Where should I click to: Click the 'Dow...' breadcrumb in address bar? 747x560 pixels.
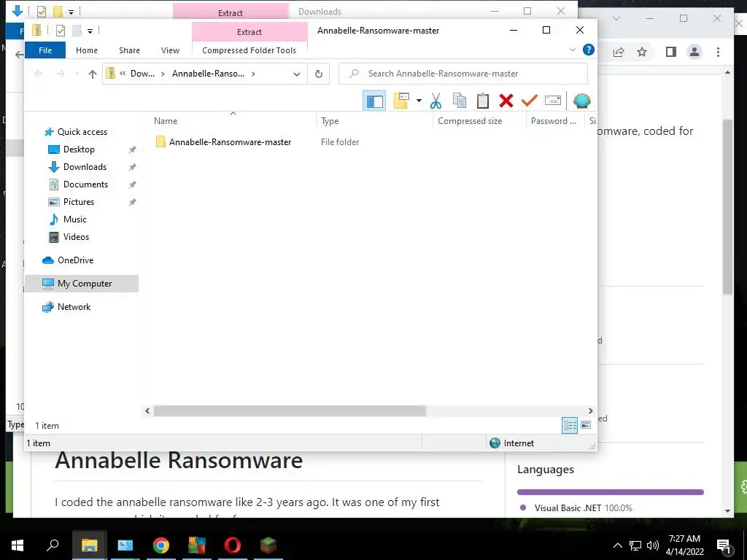[142, 74]
